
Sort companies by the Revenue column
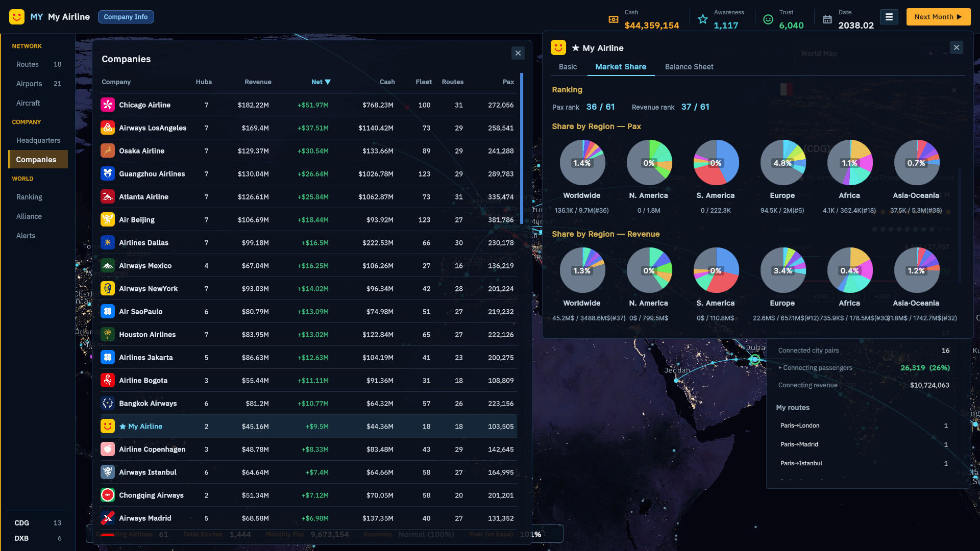tap(258, 82)
